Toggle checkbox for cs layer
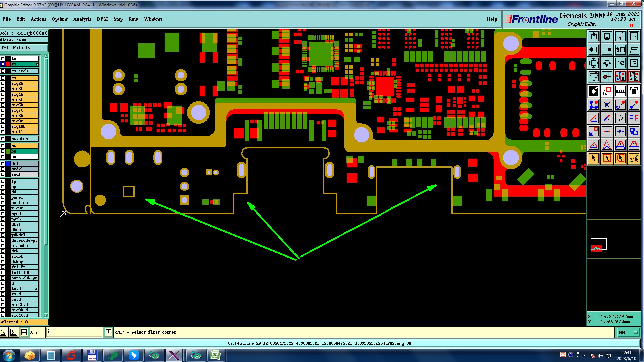Screen dimensions: 644x362 click(3, 78)
